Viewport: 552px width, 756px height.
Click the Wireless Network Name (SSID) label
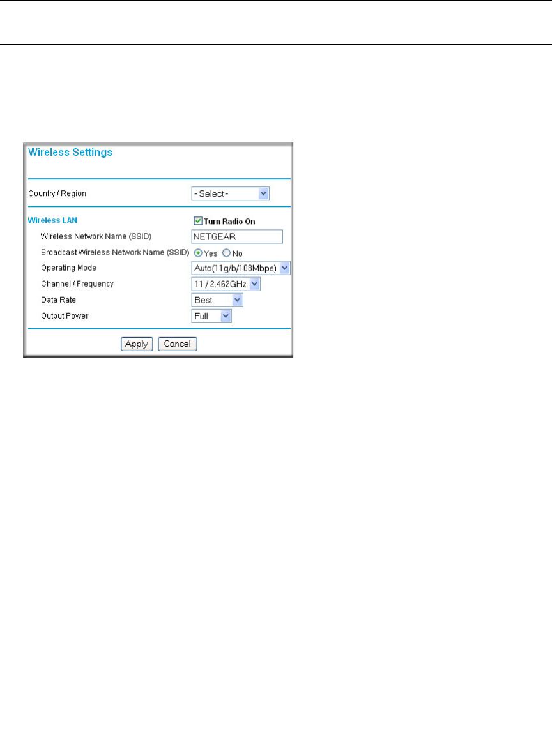click(96, 236)
